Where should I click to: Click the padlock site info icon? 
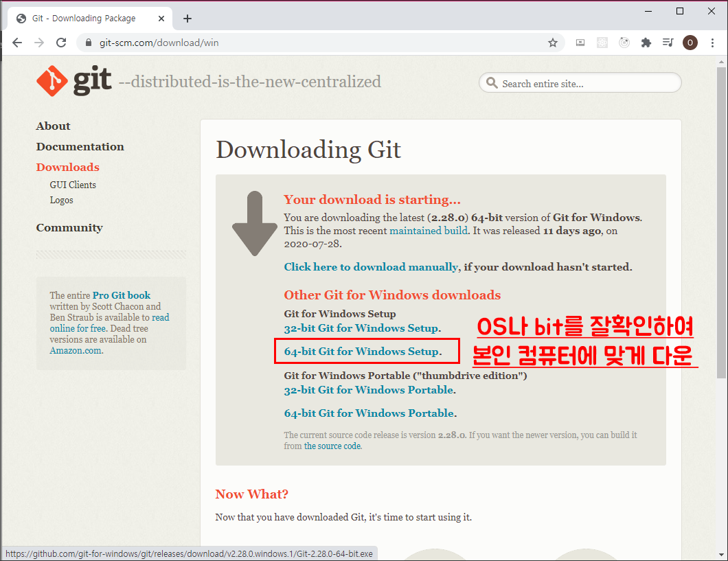(89, 43)
